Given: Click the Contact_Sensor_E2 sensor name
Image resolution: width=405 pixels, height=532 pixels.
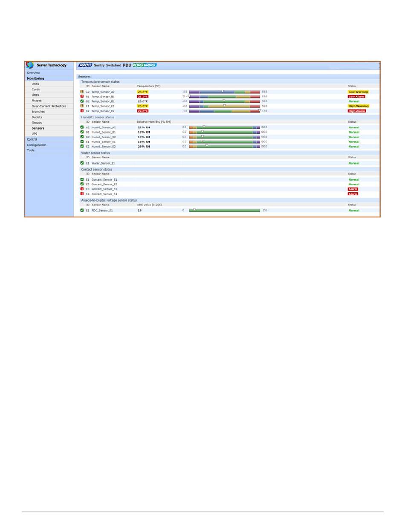Looking at the screenshot, I should pyautogui.click(x=104, y=184).
